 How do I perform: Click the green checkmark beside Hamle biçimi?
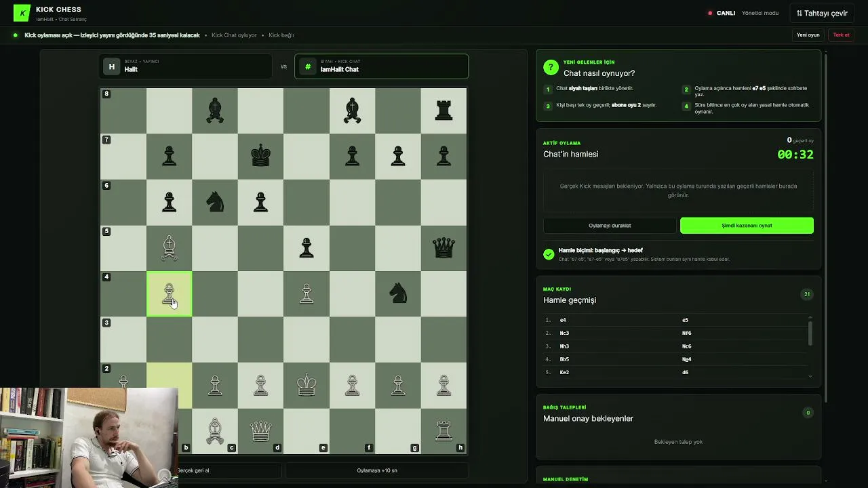click(549, 254)
